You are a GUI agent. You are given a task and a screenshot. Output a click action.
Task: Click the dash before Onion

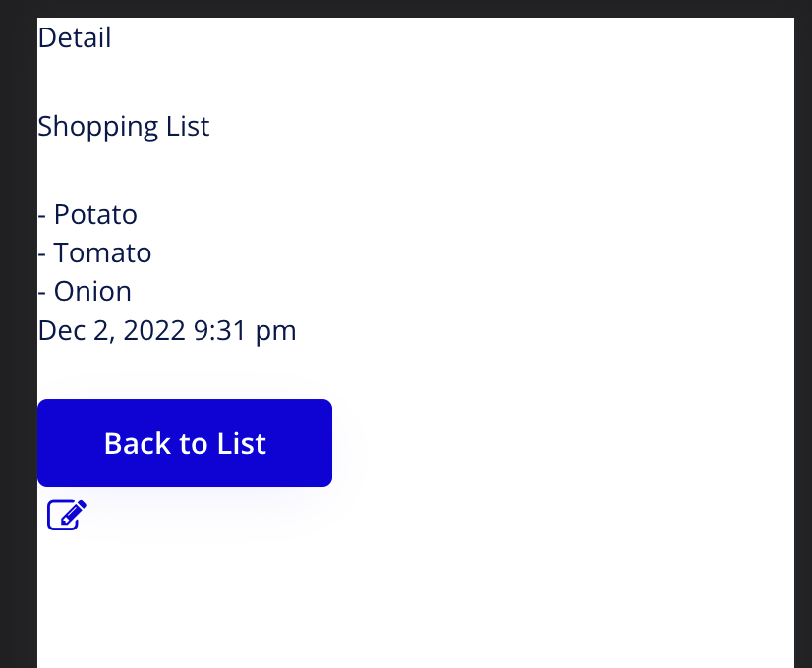coord(42,293)
